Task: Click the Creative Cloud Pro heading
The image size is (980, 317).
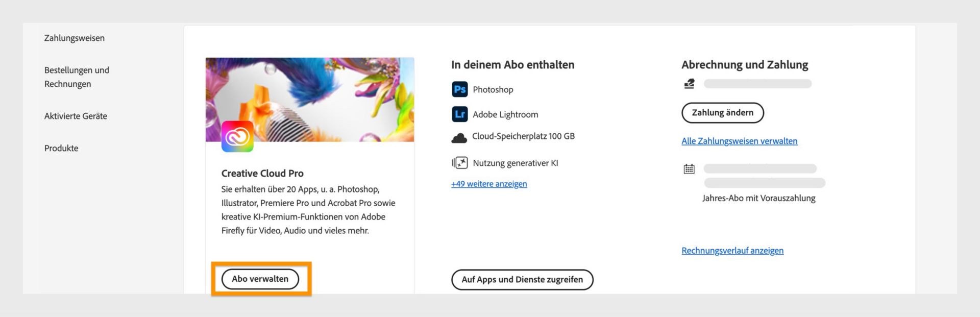Action: click(262, 174)
